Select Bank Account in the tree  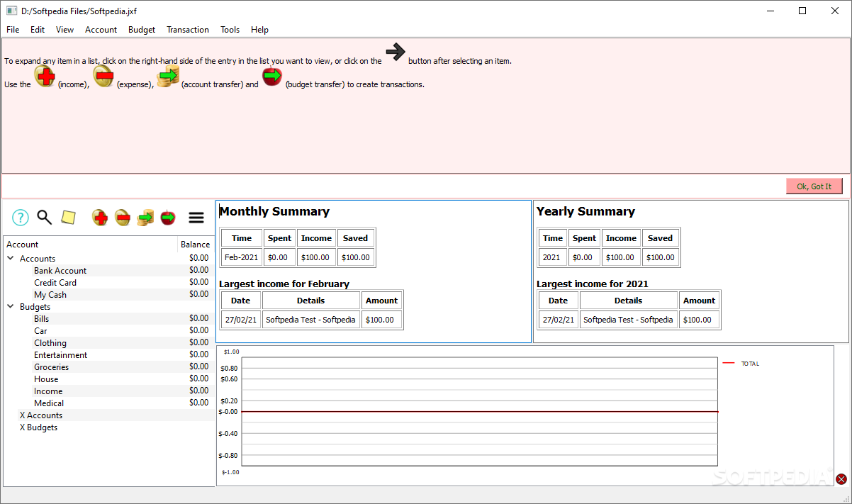click(x=60, y=271)
